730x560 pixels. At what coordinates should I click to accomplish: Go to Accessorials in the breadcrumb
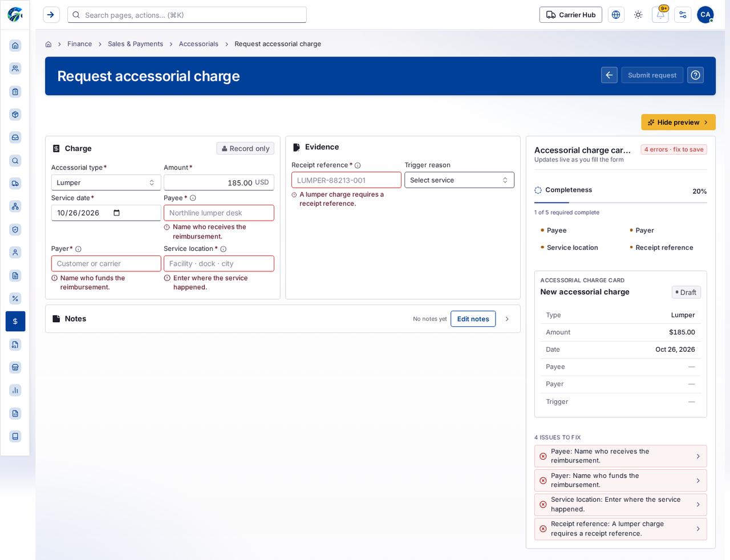(x=198, y=44)
